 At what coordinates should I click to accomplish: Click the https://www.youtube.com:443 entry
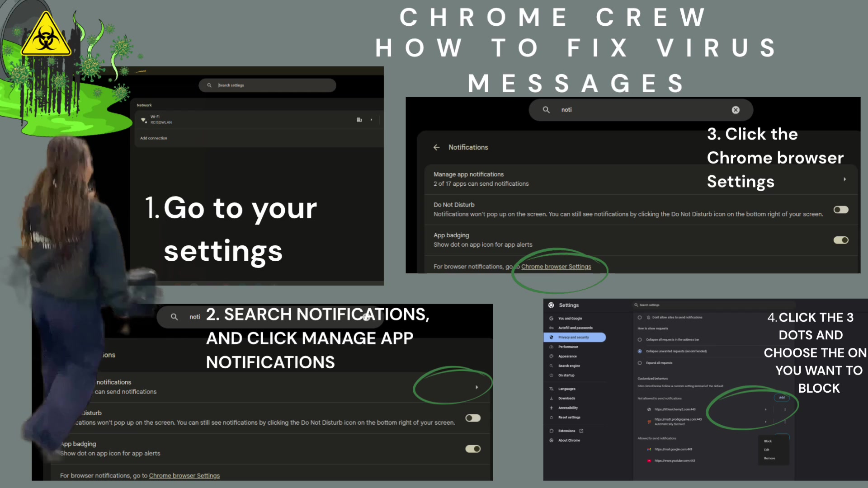tap(675, 460)
